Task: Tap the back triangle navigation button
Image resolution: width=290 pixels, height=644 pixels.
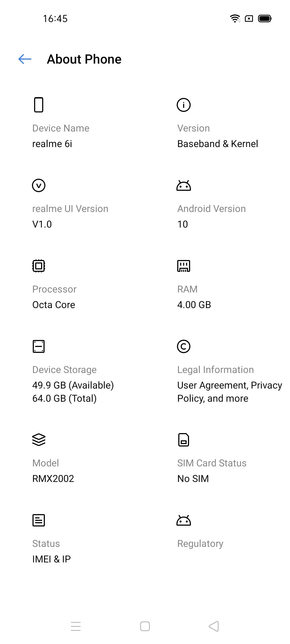Action: (x=214, y=626)
